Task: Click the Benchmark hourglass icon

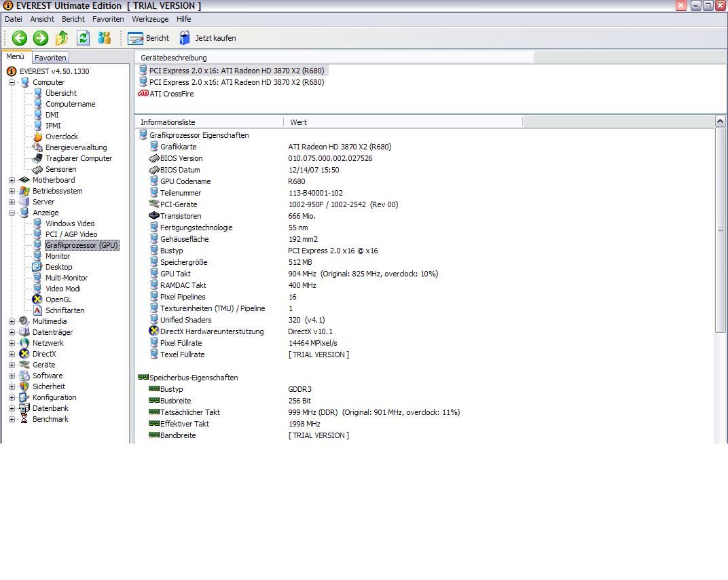Action: 24,419
